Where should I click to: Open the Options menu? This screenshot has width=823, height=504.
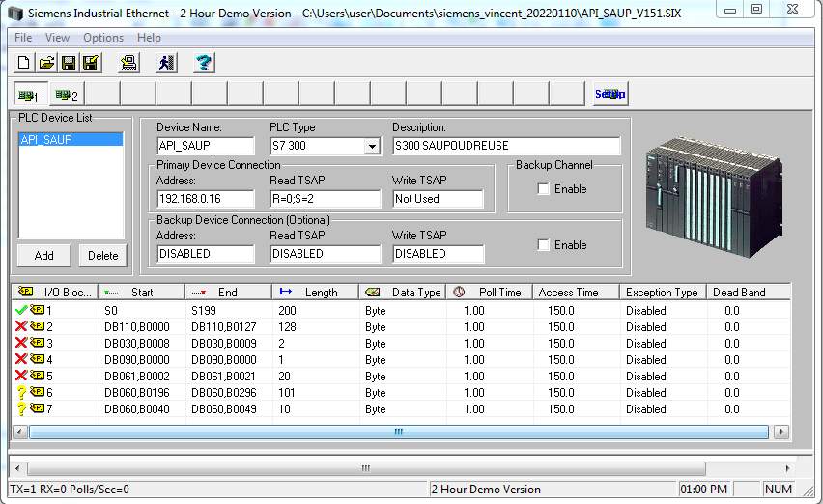[103, 38]
